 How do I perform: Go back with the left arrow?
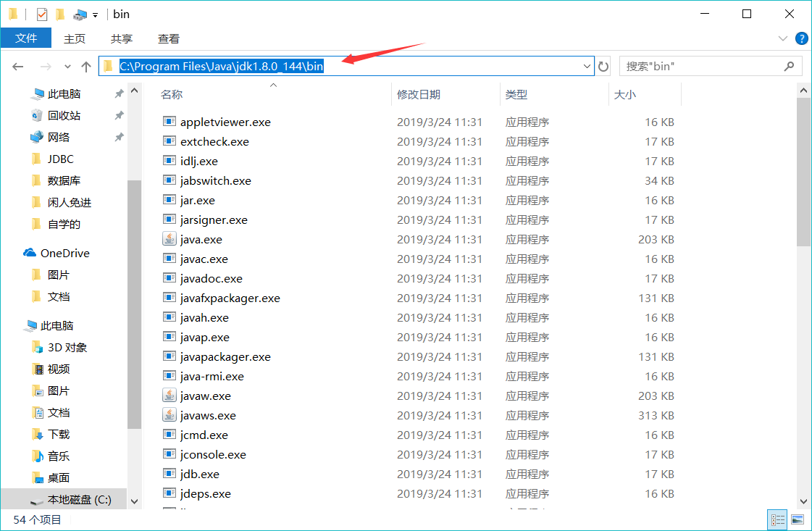[18, 67]
